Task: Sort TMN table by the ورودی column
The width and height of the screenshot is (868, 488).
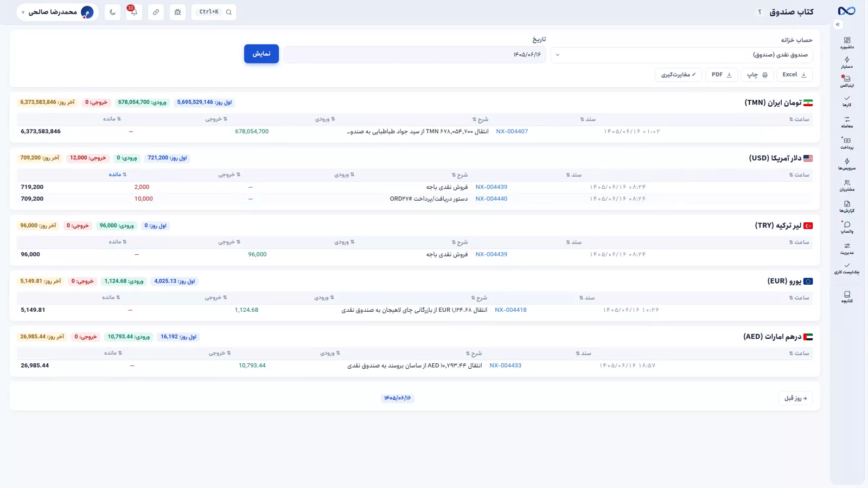Action: 325,119
